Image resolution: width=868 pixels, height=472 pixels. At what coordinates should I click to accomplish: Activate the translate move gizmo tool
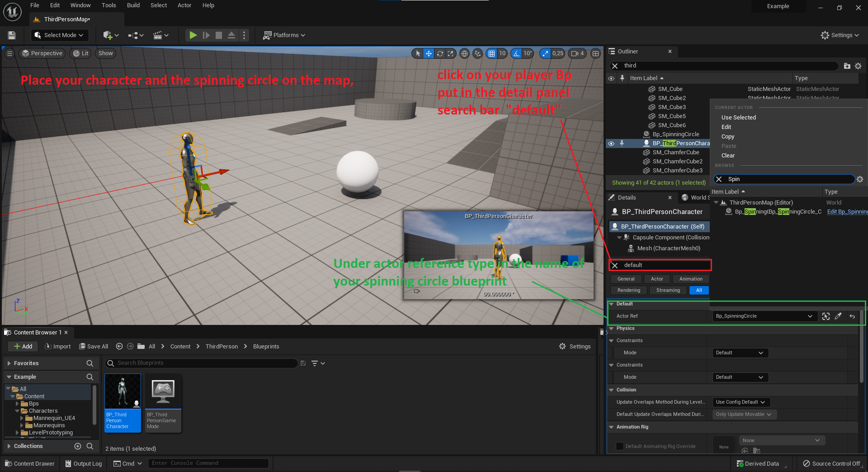click(429, 53)
